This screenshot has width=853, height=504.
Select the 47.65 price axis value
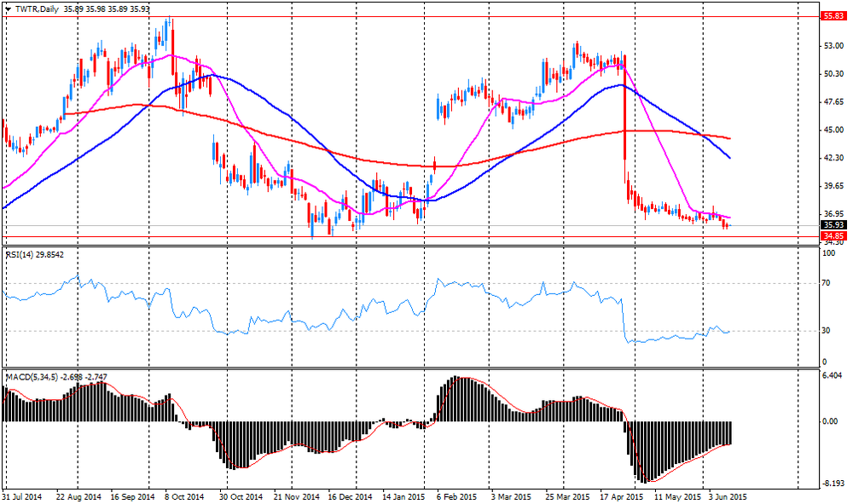coord(834,101)
